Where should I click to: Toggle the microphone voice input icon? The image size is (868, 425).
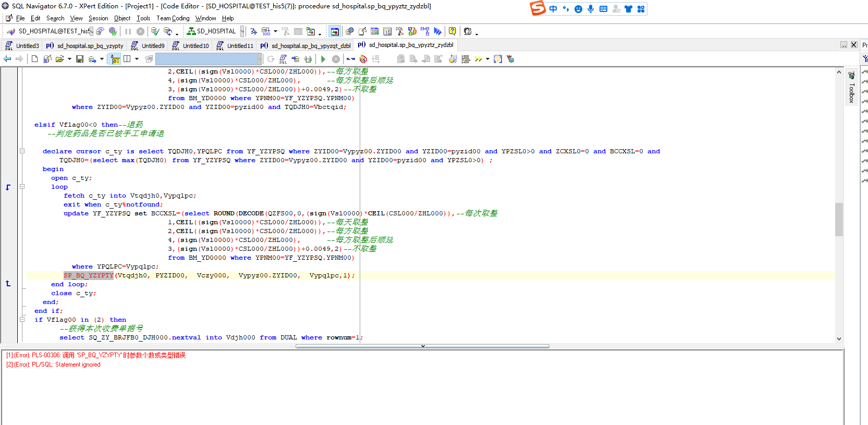[x=591, y=9]
